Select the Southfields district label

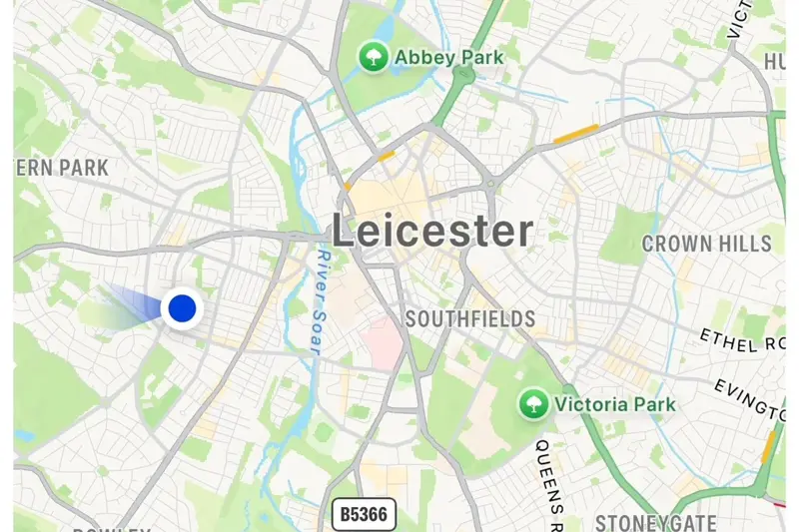pos(470,319)
